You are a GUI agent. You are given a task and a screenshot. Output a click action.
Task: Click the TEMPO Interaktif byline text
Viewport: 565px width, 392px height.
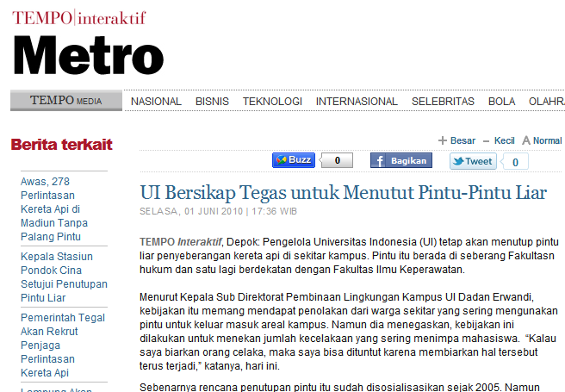181,242
